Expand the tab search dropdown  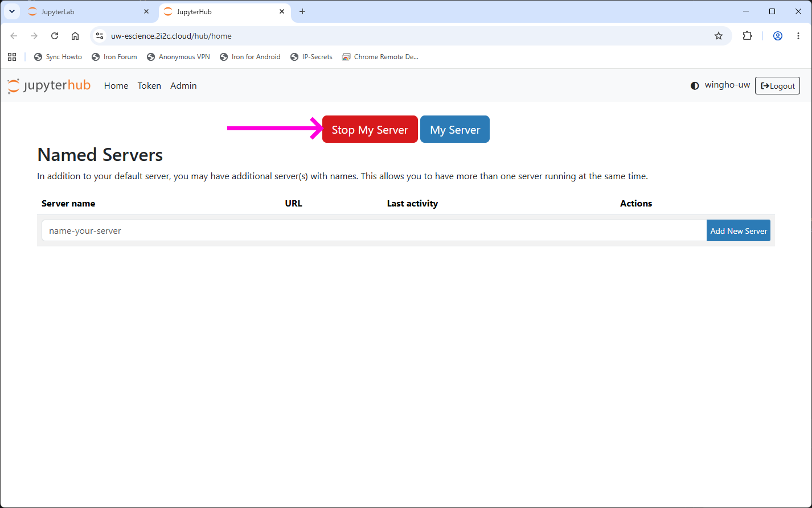11,11
